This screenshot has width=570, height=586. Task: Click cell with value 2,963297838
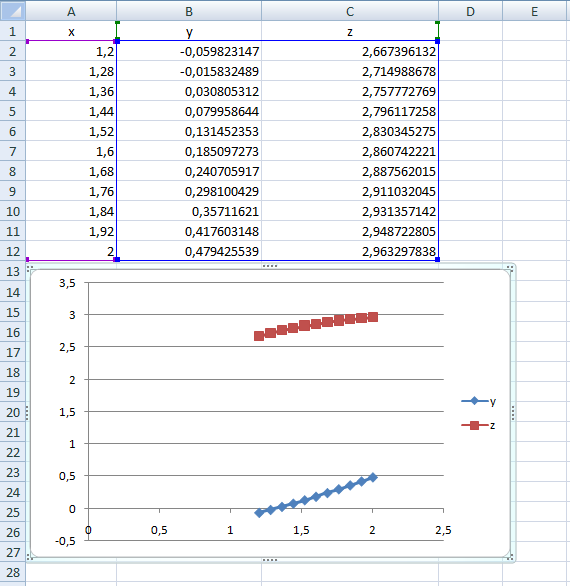350,251
